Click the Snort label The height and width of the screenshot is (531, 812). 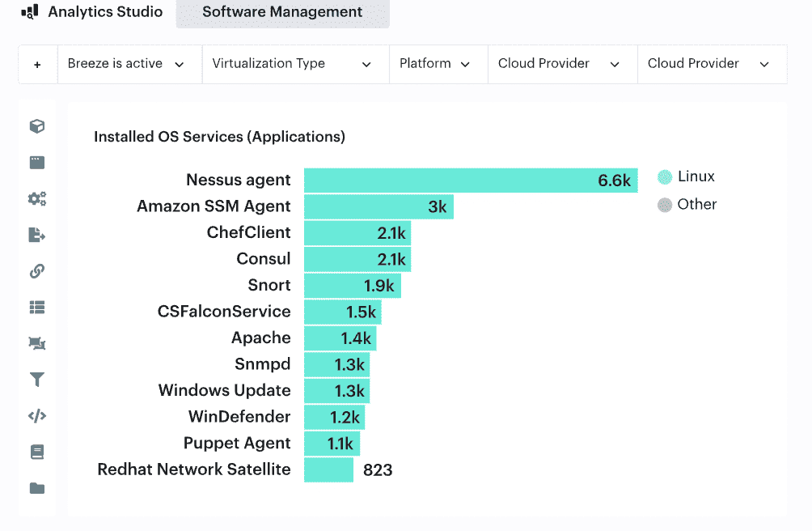(x=269, y=285)
